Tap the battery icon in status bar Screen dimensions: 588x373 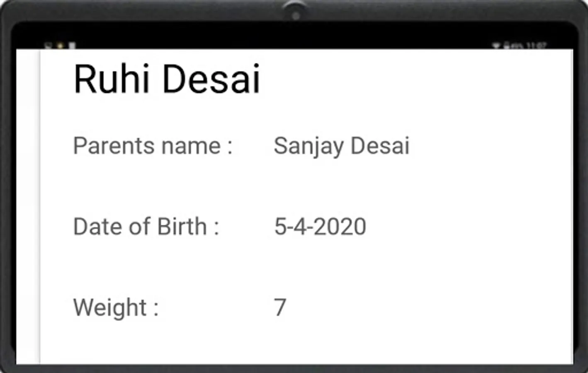(x=507, y=45)
